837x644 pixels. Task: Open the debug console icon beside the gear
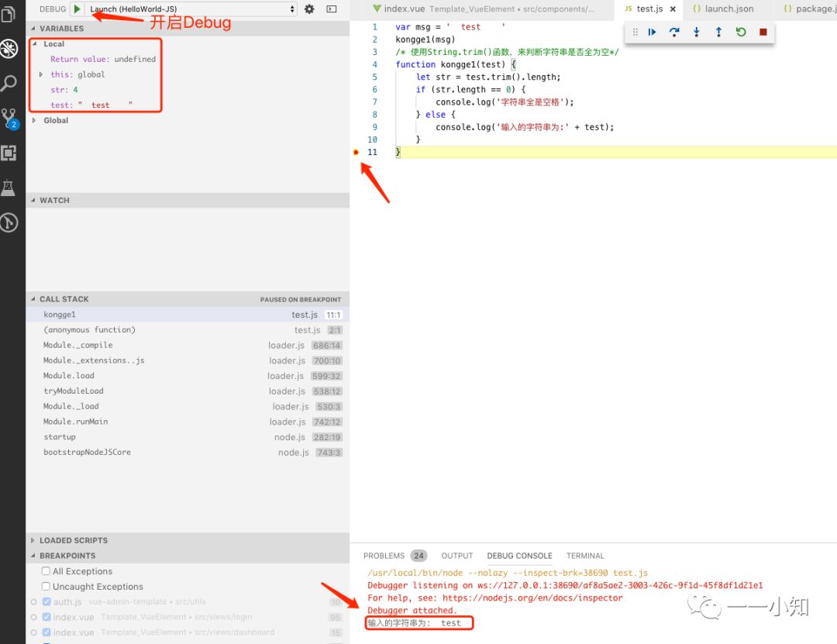click(x=332, y=9)
